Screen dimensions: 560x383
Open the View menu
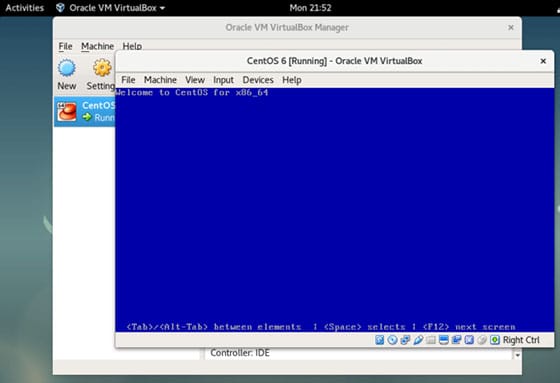(x=195, y=80)
